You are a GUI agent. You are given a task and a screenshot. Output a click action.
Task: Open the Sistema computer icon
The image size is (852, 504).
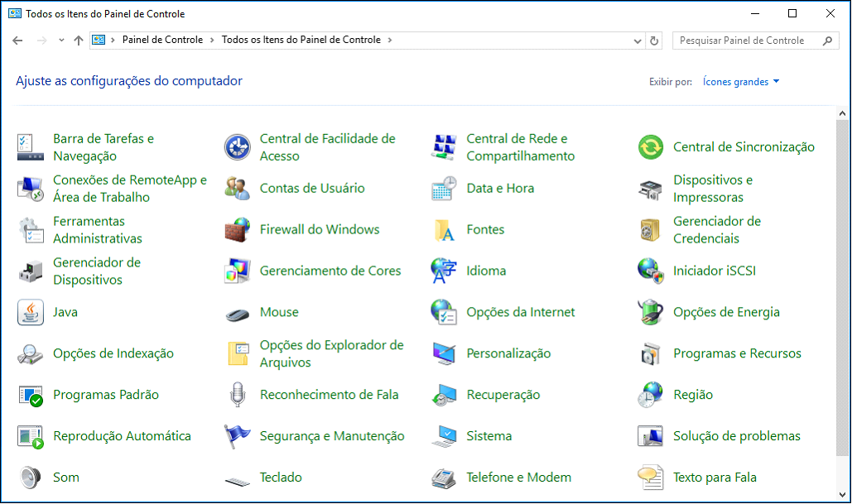click(x=444, y=436)
